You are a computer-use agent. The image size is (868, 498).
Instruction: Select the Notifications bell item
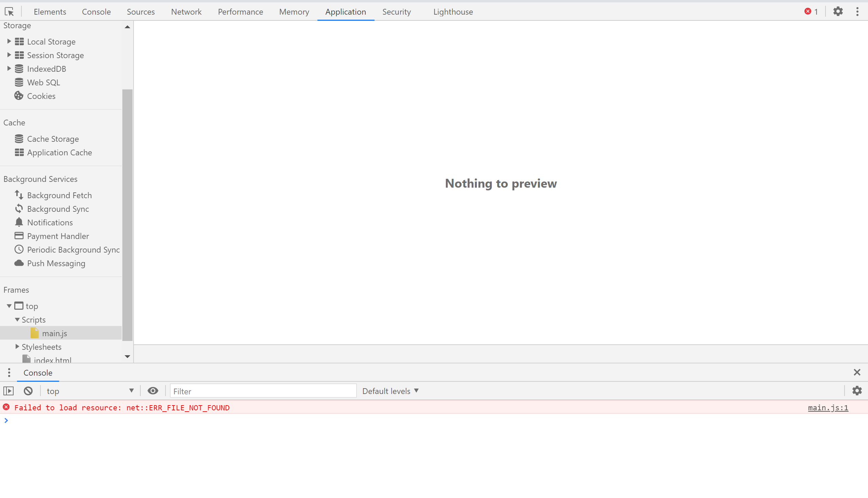click(50, 222)
